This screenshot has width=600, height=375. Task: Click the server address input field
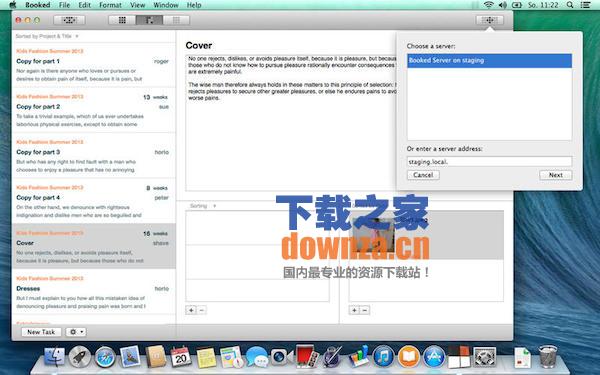(x=489, y=161)
